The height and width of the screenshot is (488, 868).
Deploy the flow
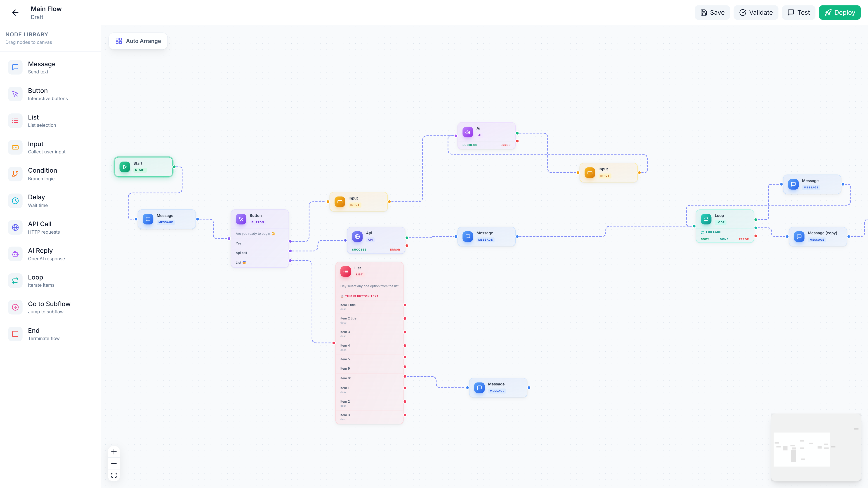840,12
